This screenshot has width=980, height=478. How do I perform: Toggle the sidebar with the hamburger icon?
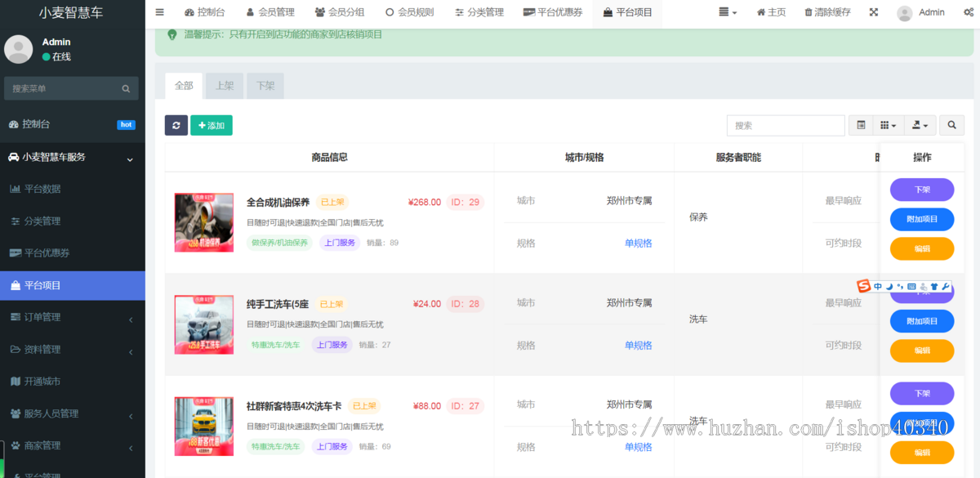[x=159, y=12]
